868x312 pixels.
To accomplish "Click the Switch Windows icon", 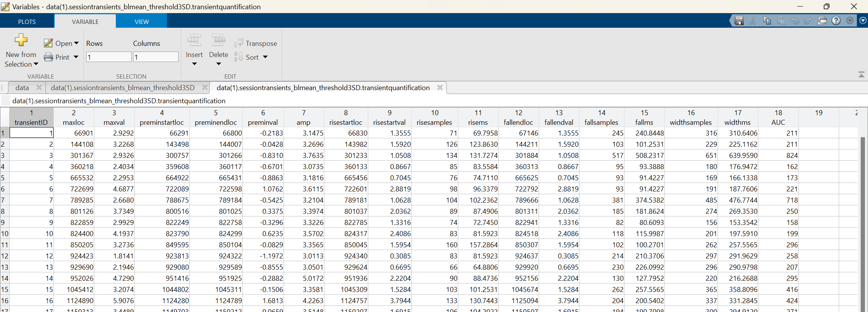I will click(x=822, y=21).
